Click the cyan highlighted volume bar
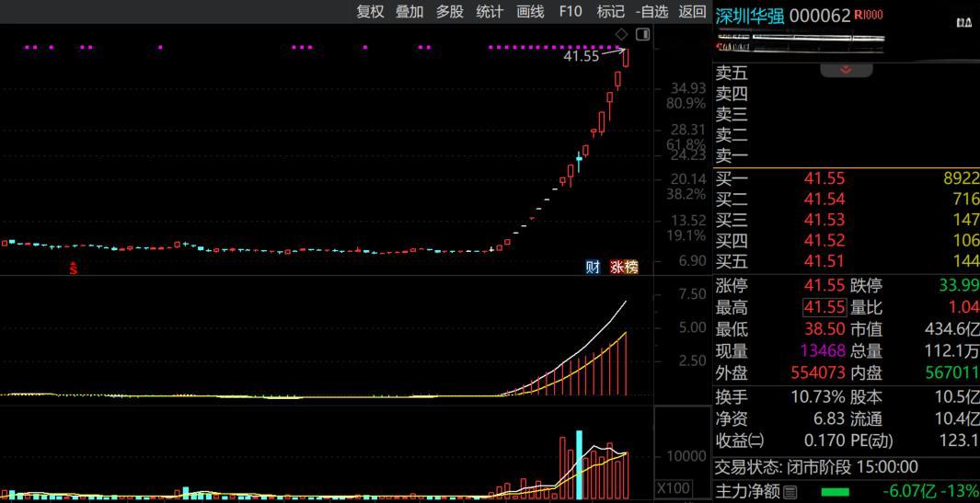The width and height of the screenshot is (980, 503). pos(579,464)
